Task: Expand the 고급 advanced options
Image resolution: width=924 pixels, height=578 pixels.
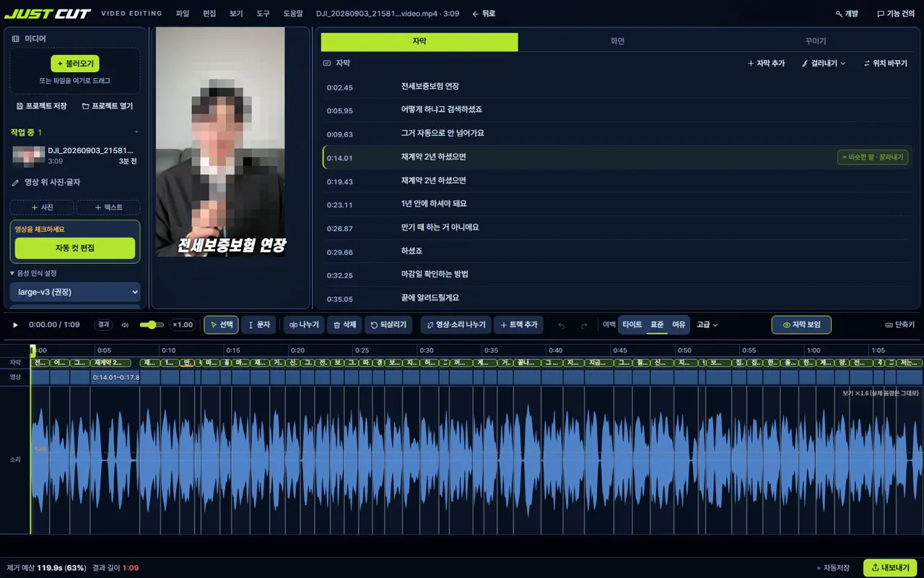Action: click(x=707, y=325)
